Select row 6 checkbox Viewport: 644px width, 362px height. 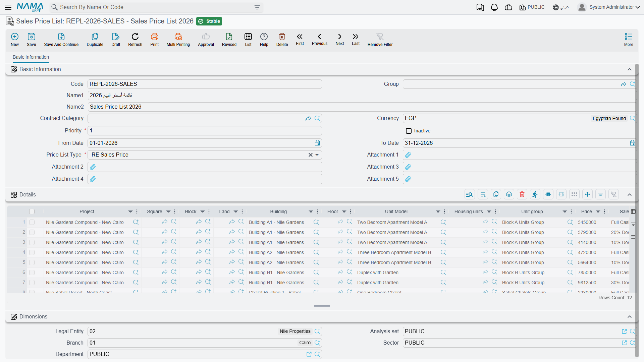pos(32,273)
